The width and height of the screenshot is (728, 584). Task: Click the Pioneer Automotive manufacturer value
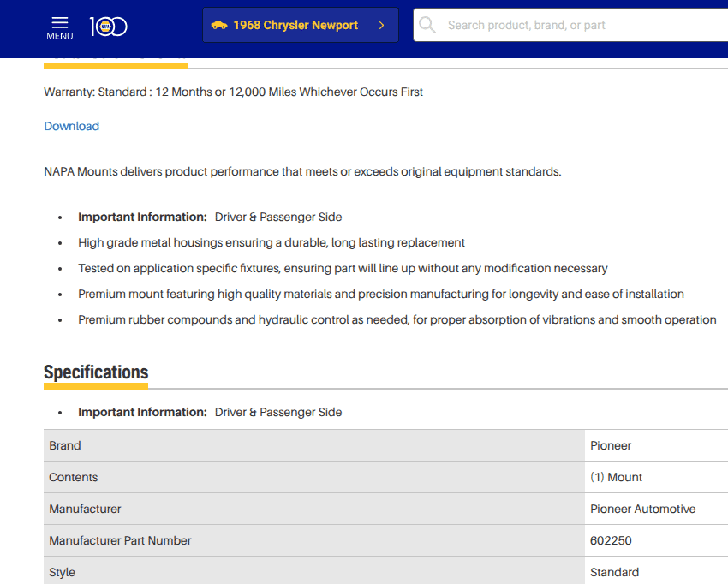(642, 509)
